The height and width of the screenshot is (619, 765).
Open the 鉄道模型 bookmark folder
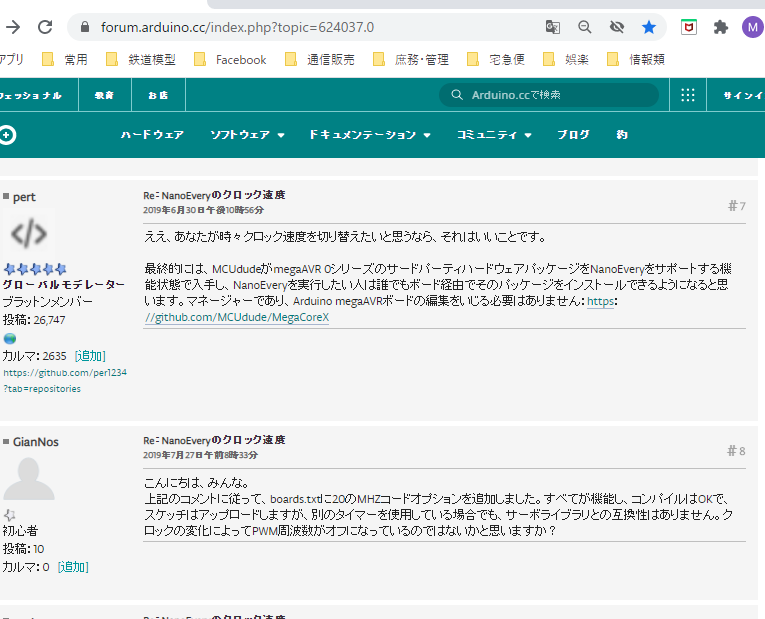(141, 60)
